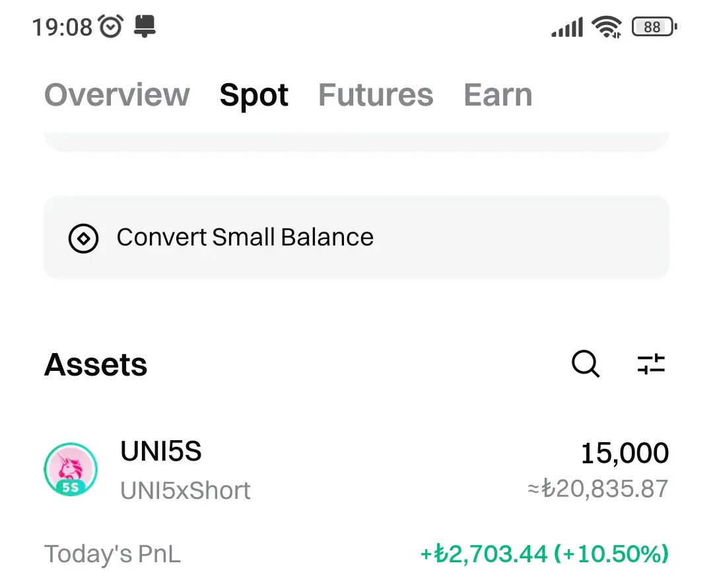Image resolution: width=713 pixels, height=588 pixels.
Task: Open the Overview tab
Action: point(117,95)
